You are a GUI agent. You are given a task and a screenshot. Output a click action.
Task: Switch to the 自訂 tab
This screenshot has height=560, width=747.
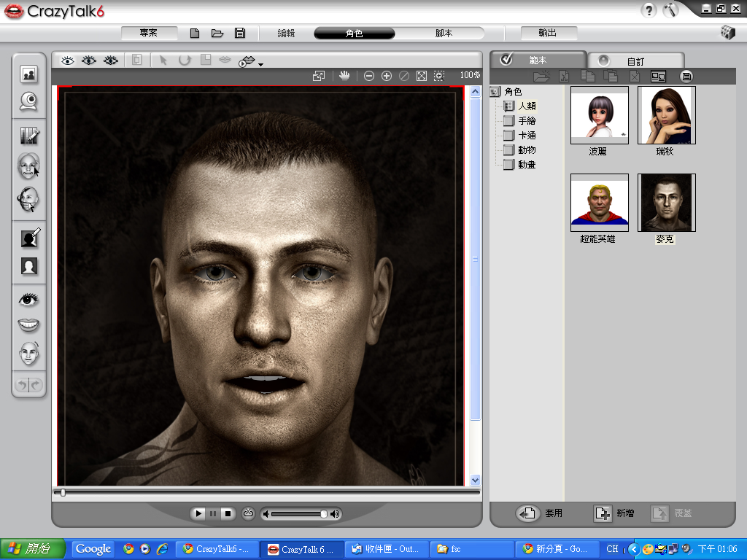pyautogui.click(x=635, y=61)
